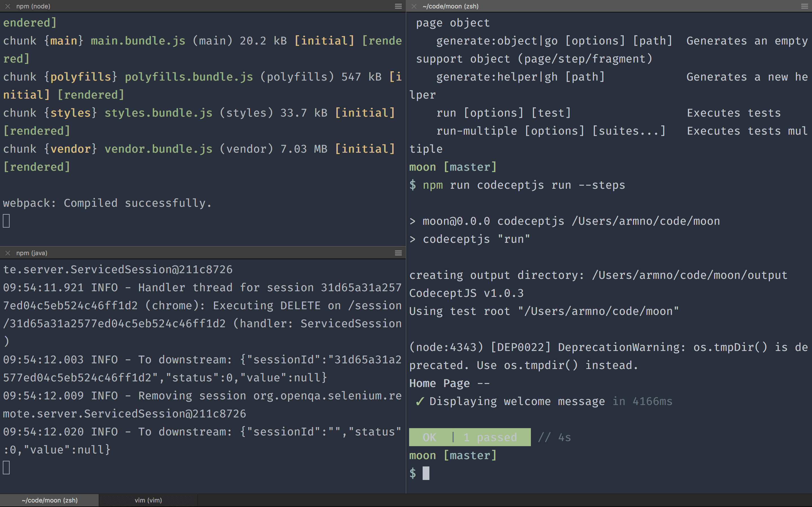Close the npm (node) pane
This screenshot has height=507, width=812.
click(x=8, y=6)
